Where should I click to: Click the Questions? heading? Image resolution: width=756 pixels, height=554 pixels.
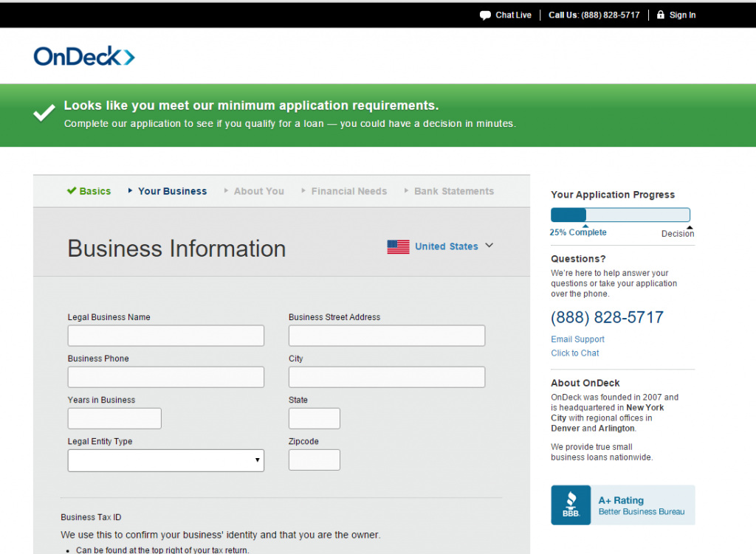point(578,259)
